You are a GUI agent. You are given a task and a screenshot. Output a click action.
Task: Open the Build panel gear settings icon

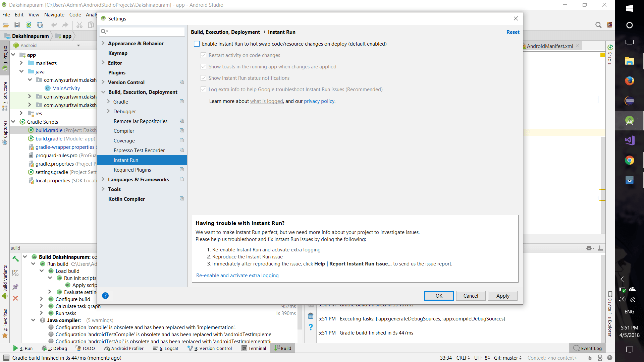click(x=589, y=248)
